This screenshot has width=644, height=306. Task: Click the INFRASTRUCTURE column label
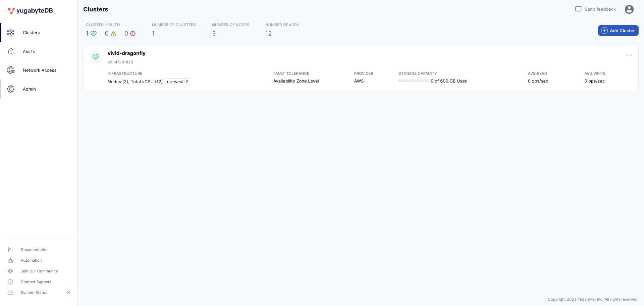pos(125,73)
